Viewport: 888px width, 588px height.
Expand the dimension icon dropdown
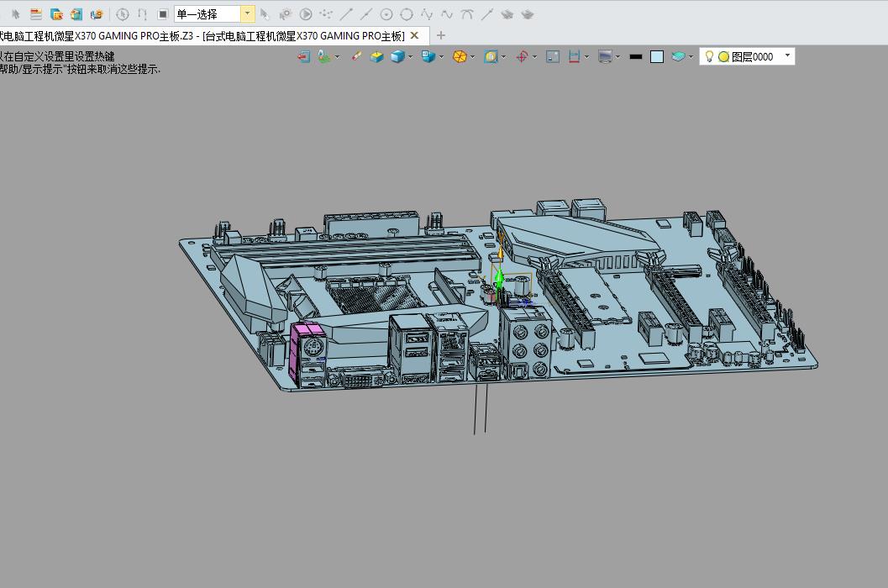(x=586, y=56)
